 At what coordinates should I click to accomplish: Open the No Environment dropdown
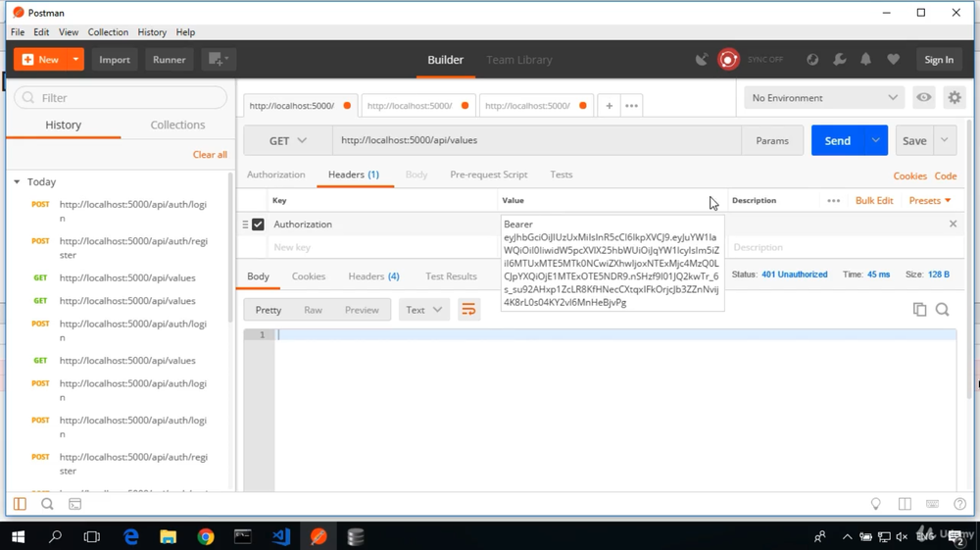(x=824, y=97)
